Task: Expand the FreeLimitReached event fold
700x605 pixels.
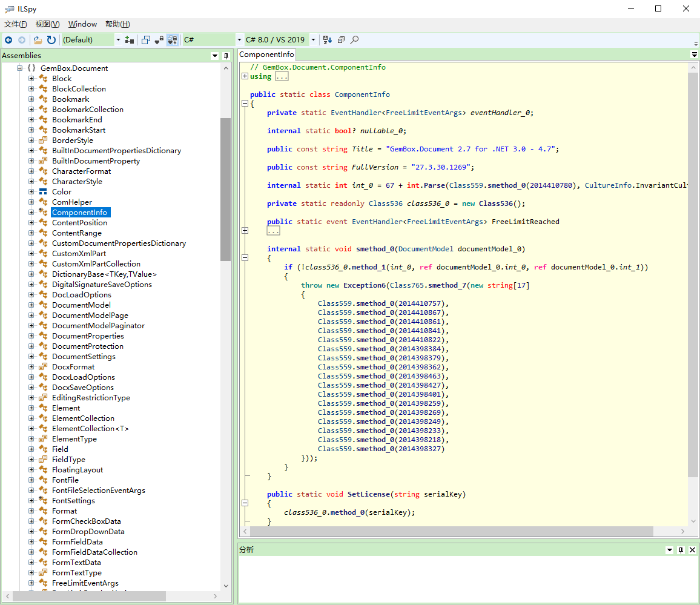Action: click(245, 230)
